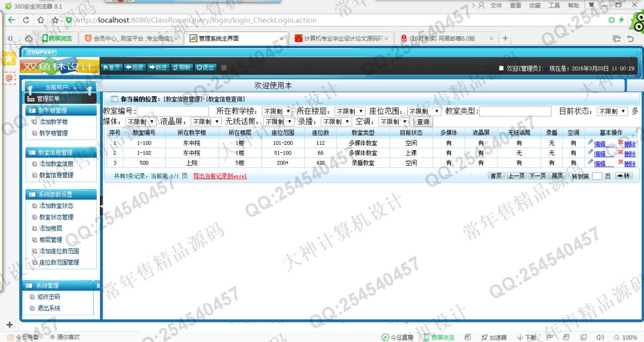The image size is (644, 342).
Task: Click the undo closed tab arrow icon
Action: 631,38
